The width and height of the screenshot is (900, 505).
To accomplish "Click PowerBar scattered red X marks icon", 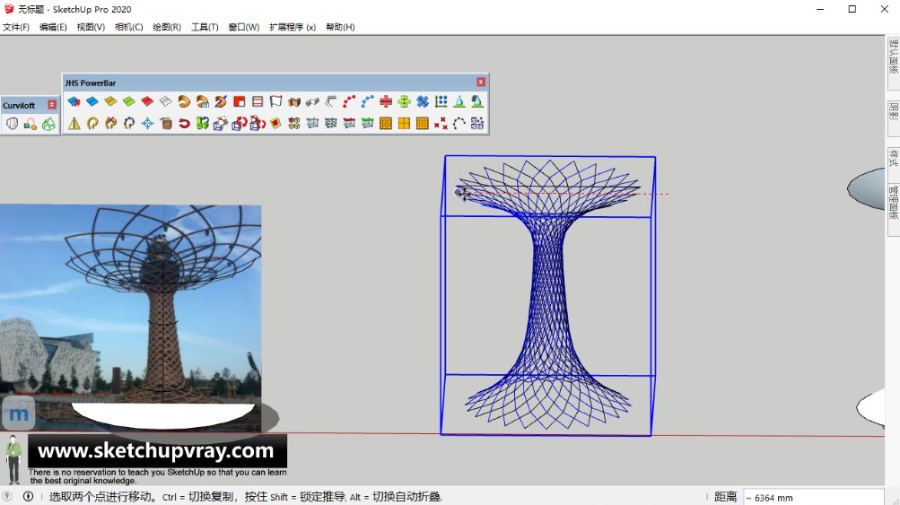I will click(x=441, y=123).
